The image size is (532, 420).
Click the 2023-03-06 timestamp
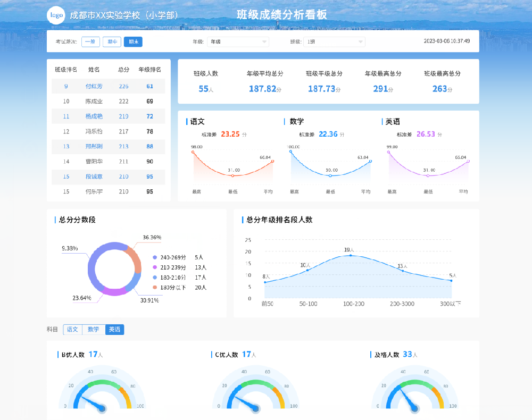point(447,41)
